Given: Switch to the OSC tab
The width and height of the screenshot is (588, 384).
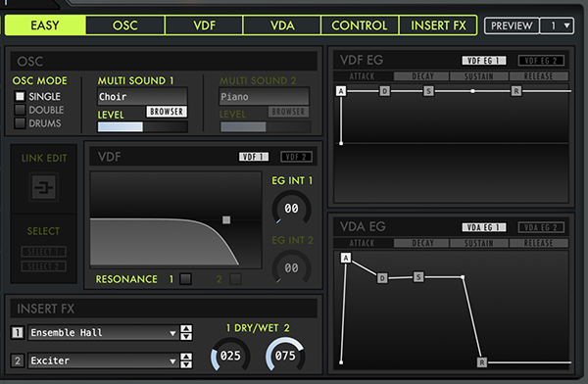Looking at the screenshot, I should pos(125,25).
